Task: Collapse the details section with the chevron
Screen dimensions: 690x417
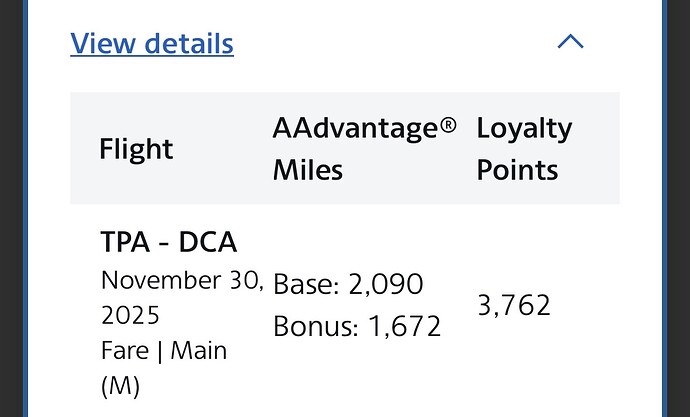Action: pyautogui.click(x=570, y=42)
